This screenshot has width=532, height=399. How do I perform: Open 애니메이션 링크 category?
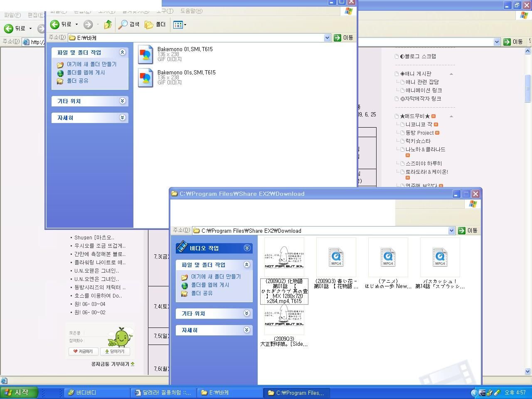pos(424,91)
